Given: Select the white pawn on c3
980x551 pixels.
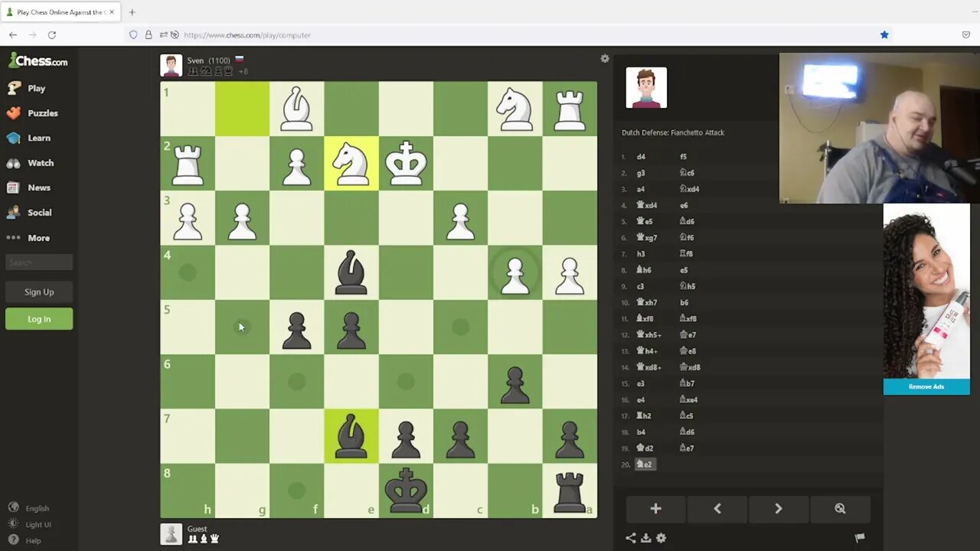Looking at the screenshot, I should [460, 218].
